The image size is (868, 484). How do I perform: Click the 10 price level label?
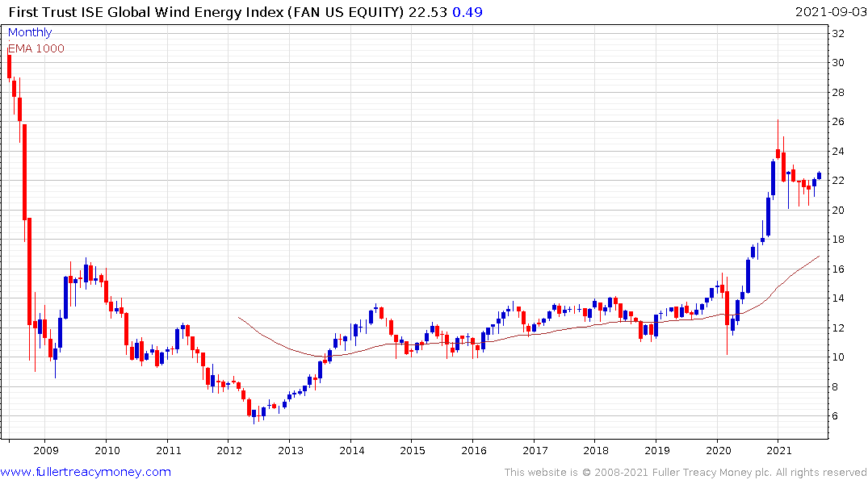click(x=838, y=357)
